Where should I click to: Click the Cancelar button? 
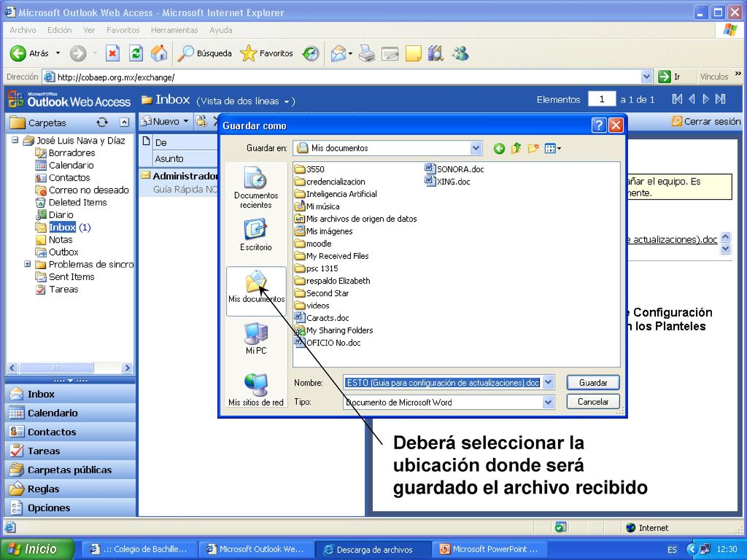pos(593,402)
